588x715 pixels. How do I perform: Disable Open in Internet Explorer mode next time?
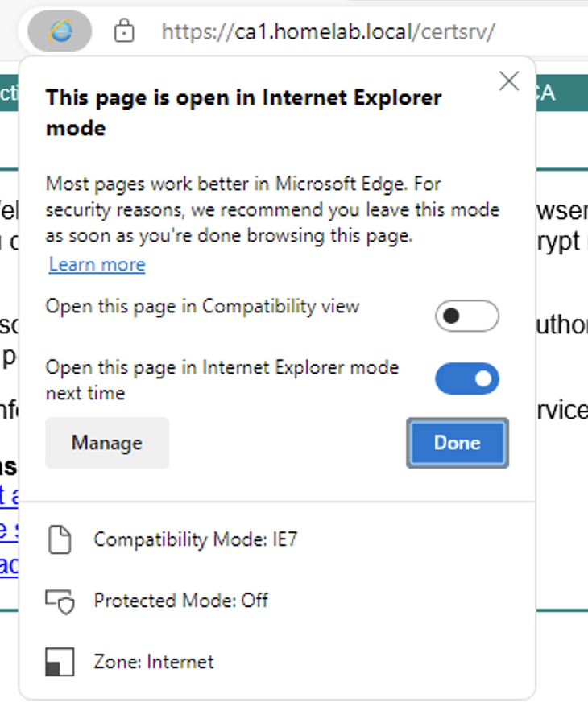click(x=466, y=378)
